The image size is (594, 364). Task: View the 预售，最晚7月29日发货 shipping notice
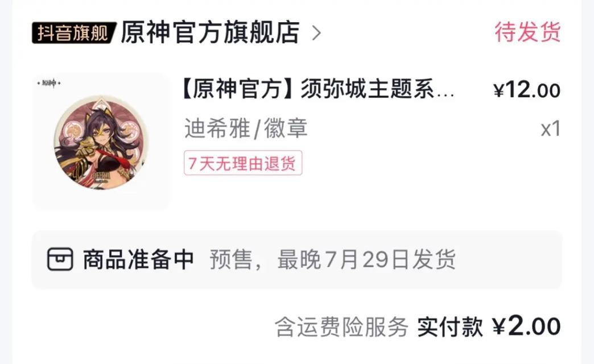pyautogui.click(x=333, y=259)
